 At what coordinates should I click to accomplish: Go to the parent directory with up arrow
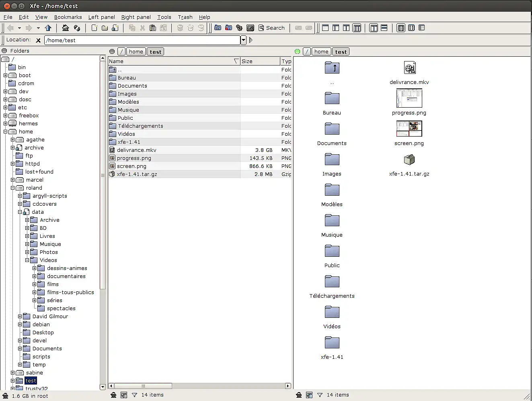tap(48, 28)
